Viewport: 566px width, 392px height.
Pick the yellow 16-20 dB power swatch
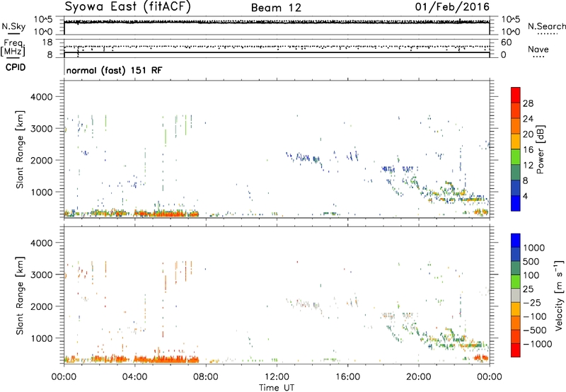coord(516,142)
